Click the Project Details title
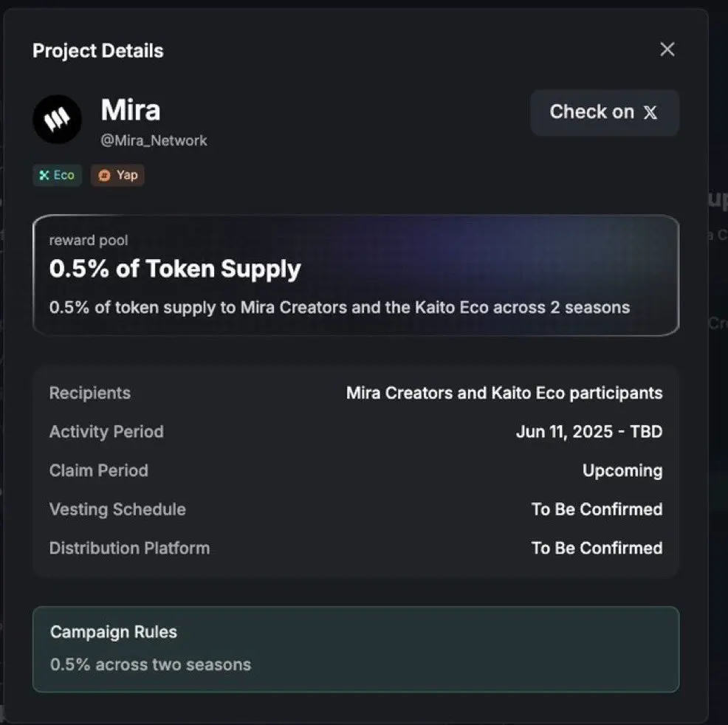The image size is (728, 725). tap(98, 51)
